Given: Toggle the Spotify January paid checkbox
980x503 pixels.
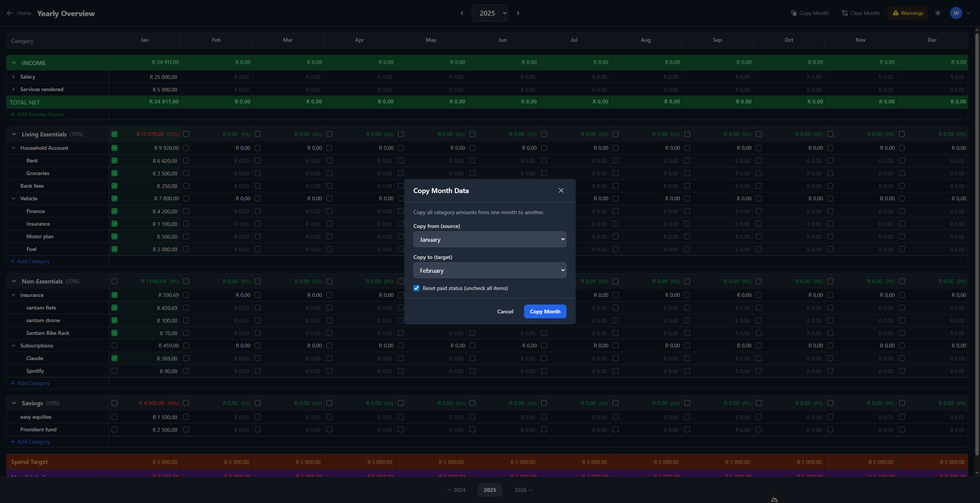Looking at the screenshot, I should [x=114, y=371].
